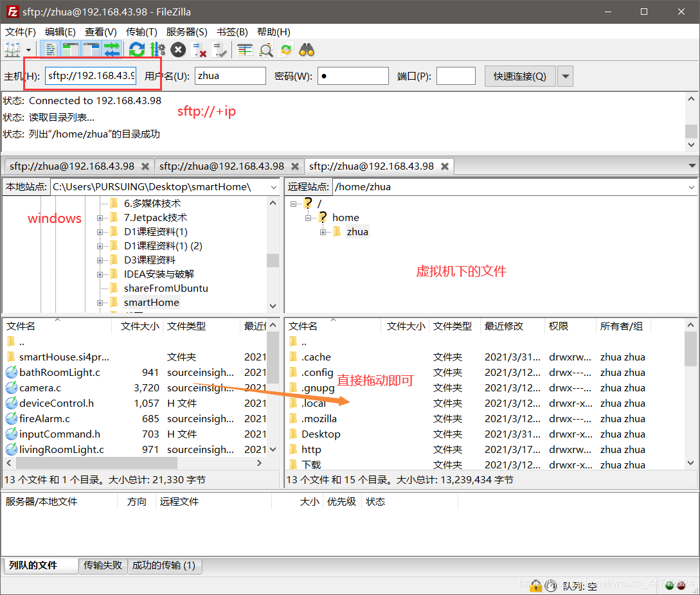This screenshot has width=700, height=595.
Task: Expand the IDEA安装与破解 folder node
Action: click(x=100, y=274)
